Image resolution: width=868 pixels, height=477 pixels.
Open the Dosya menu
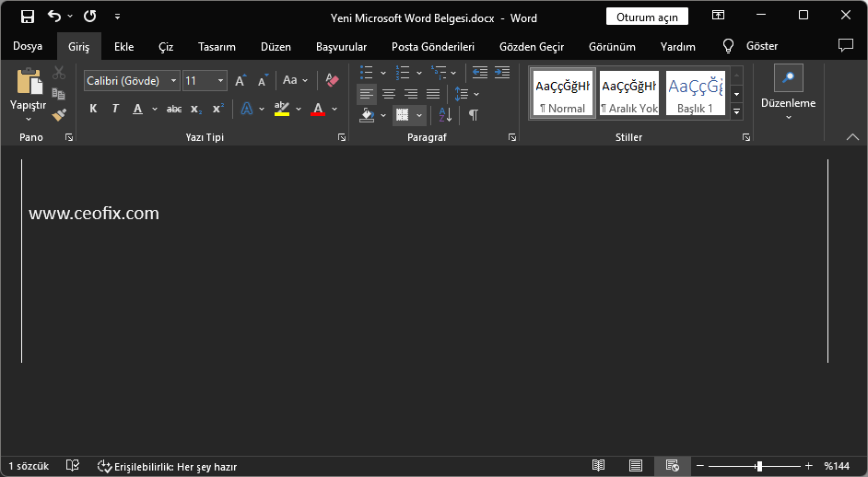(x=28, y=46)
